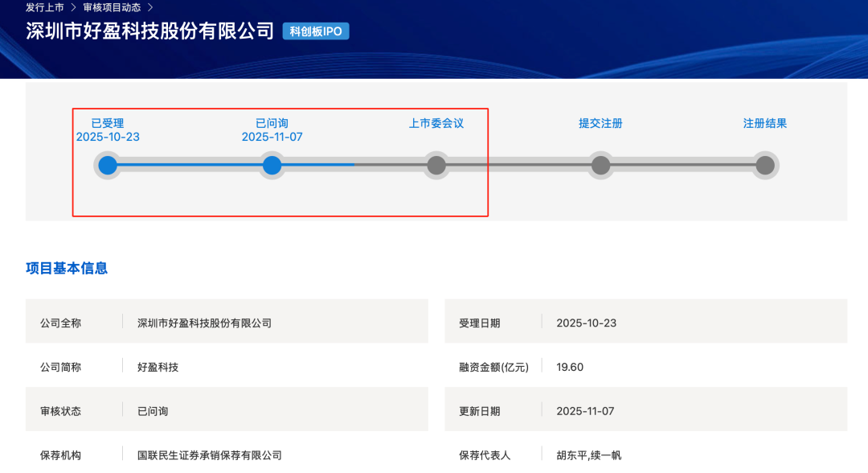
Task: Click the 注册结果 stage label
Action: click(x=765, y=124)
